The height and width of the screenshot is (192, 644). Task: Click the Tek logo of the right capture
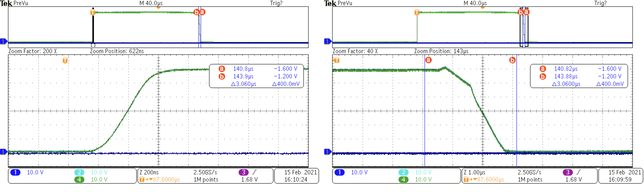point(330,3)
